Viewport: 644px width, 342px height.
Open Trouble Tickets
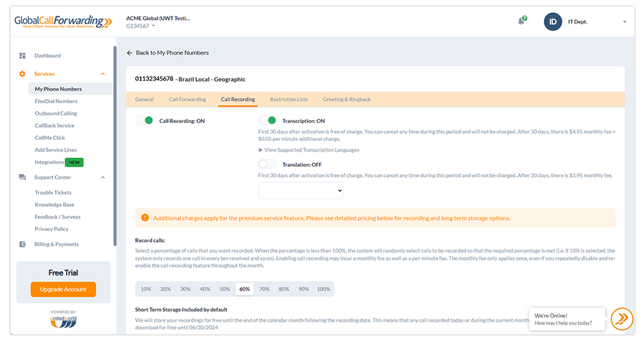point(53,192)
